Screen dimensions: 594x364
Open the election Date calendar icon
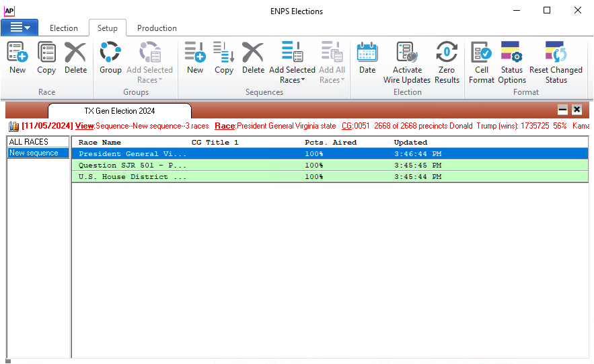click(x=367, y=52)
